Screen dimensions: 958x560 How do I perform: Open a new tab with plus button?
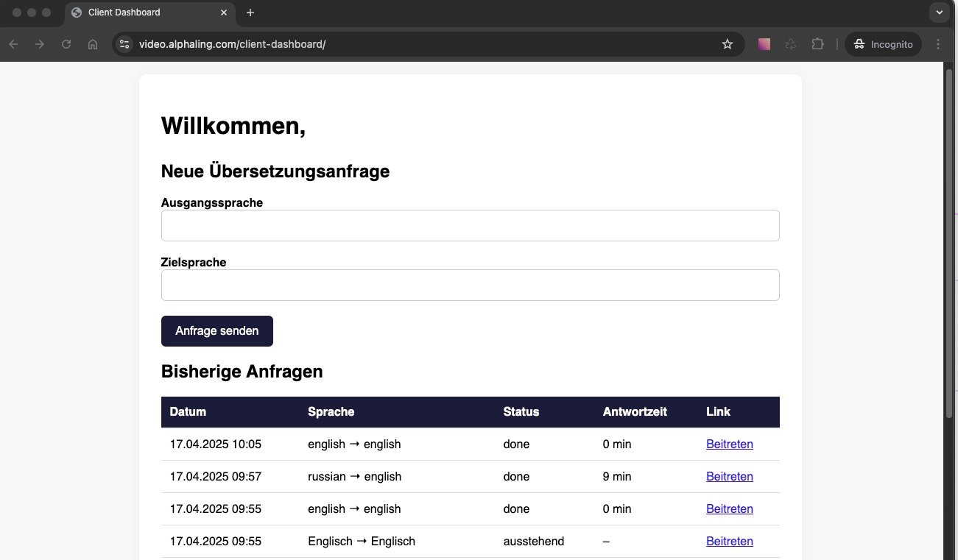click(250, 13)
